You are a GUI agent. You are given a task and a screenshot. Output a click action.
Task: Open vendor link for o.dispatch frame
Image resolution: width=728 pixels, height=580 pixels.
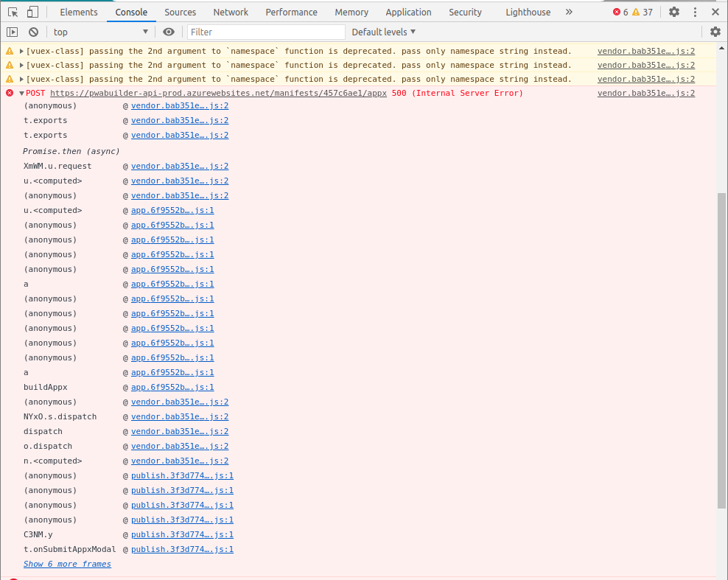point(180,446)
